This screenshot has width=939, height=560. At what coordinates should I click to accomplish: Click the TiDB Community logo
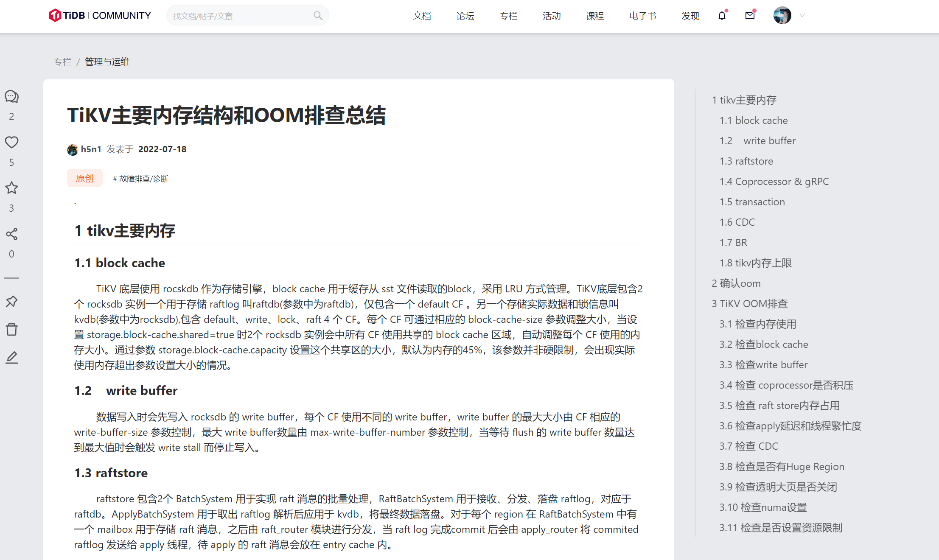[x=100, y=16]
